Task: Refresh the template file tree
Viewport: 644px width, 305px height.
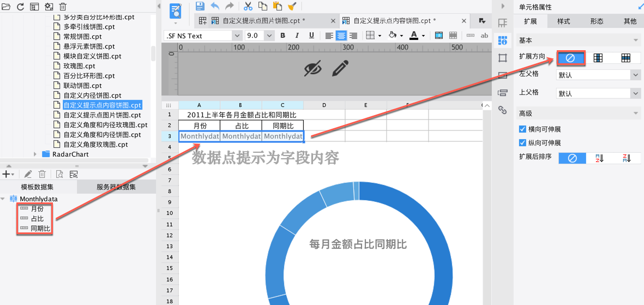Action: tap(21, 6)
